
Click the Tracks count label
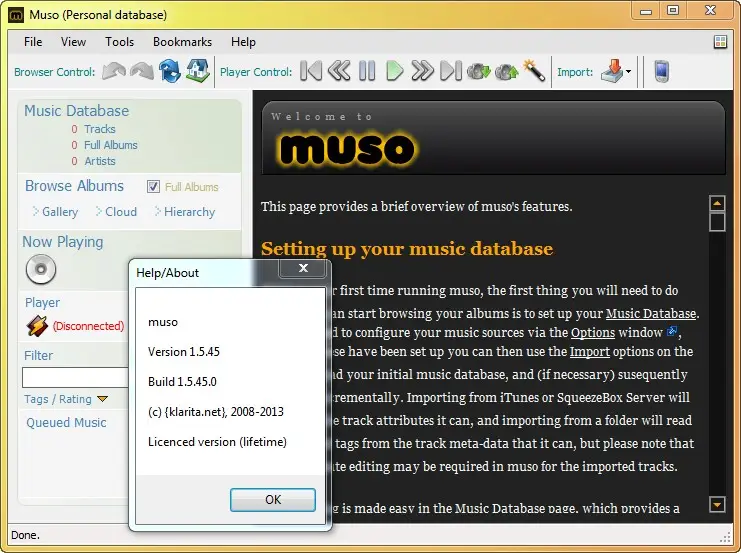100,129
